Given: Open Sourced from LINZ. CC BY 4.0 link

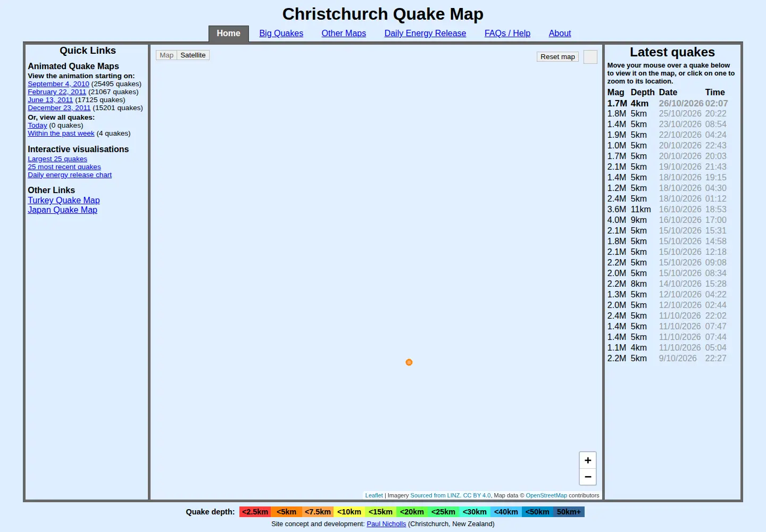Looking at the screenshot, I should tap(451, 495).
